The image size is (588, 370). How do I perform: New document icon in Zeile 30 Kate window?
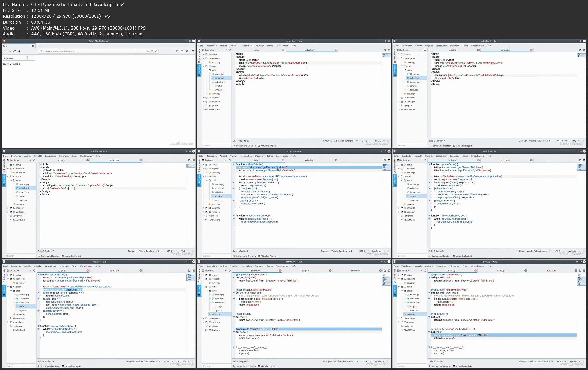[x=385, y=270]
